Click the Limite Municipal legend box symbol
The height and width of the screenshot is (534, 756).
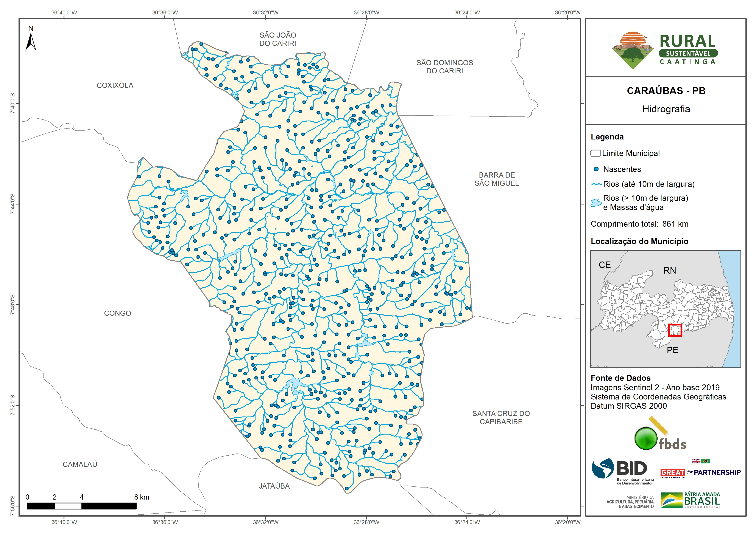point(595,153)
